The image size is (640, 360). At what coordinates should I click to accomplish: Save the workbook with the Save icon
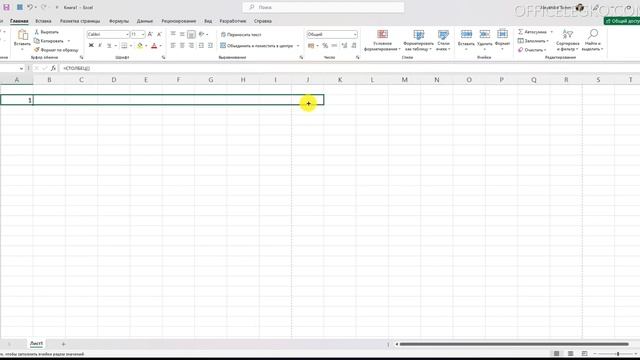pos(7,7)
